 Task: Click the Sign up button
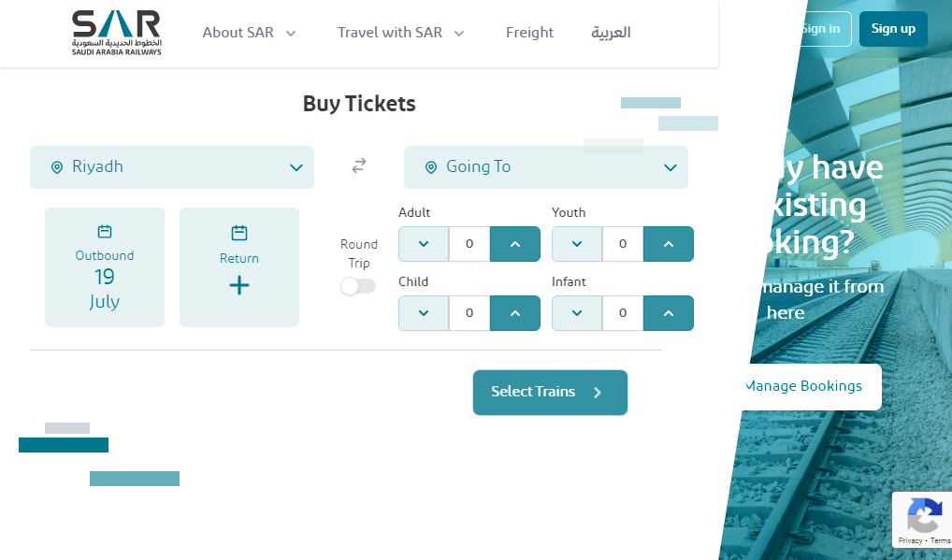(893, 29)
